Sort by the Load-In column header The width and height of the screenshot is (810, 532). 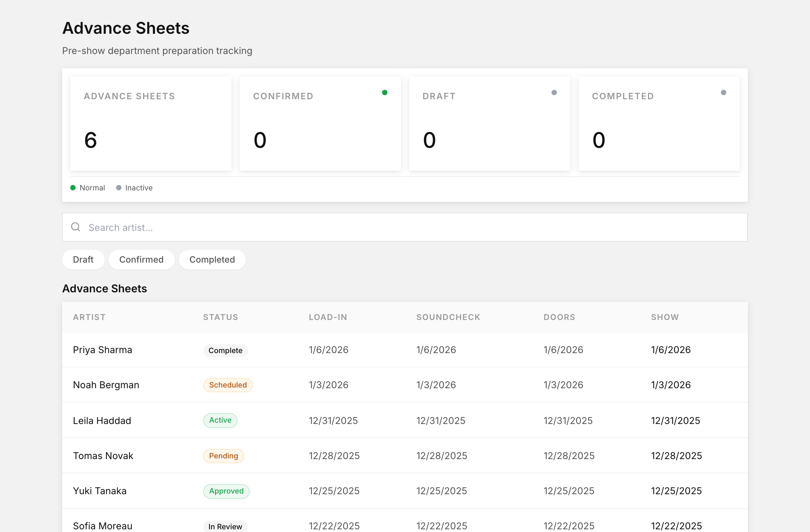[x=328, y=317]
